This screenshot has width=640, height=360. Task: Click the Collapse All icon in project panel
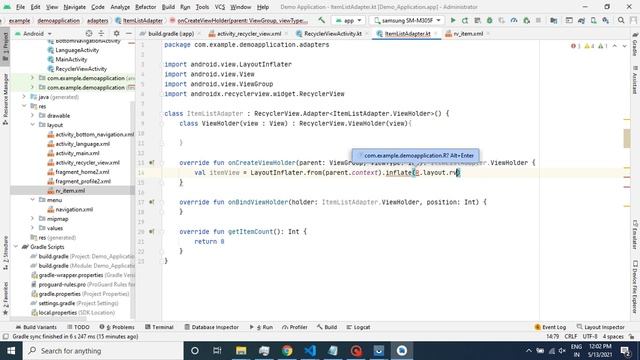pos(101,33)
